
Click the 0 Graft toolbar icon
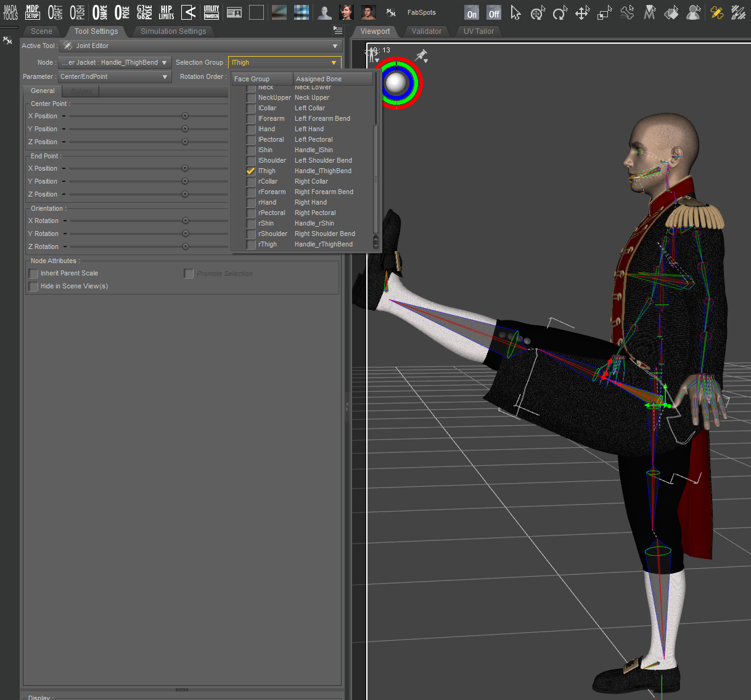coord(55,12)
